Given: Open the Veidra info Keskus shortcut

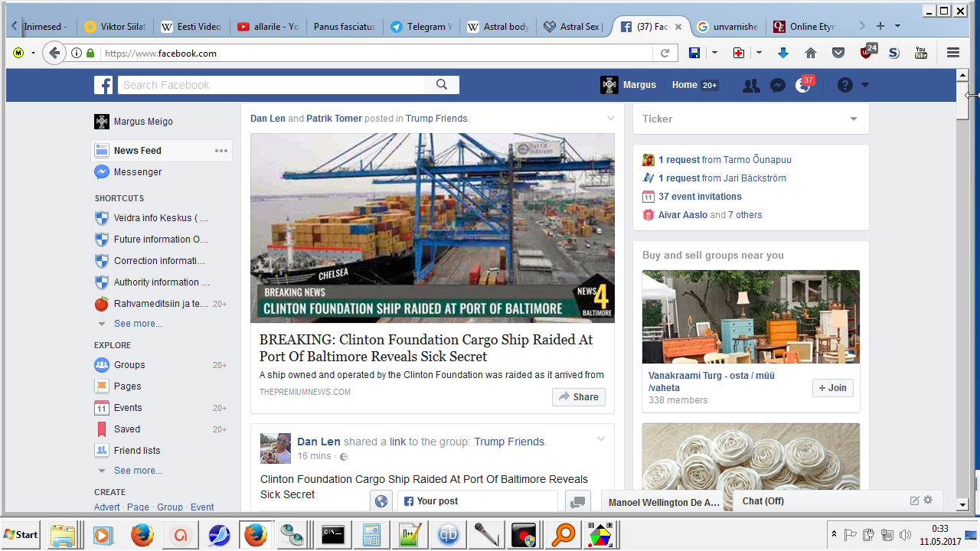Looking at the screenshot, I should (161, 218).
